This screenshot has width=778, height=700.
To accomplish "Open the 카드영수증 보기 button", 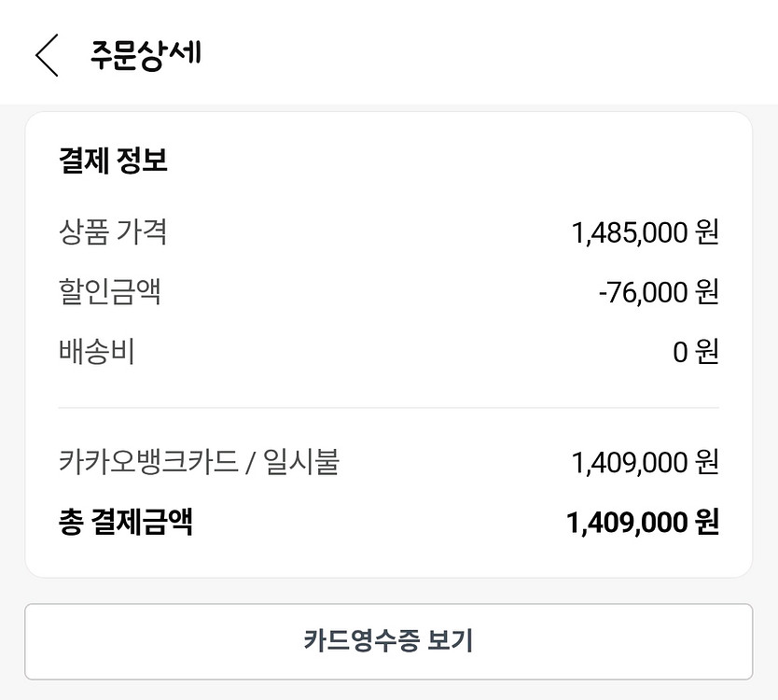I will tap(388, 642).
